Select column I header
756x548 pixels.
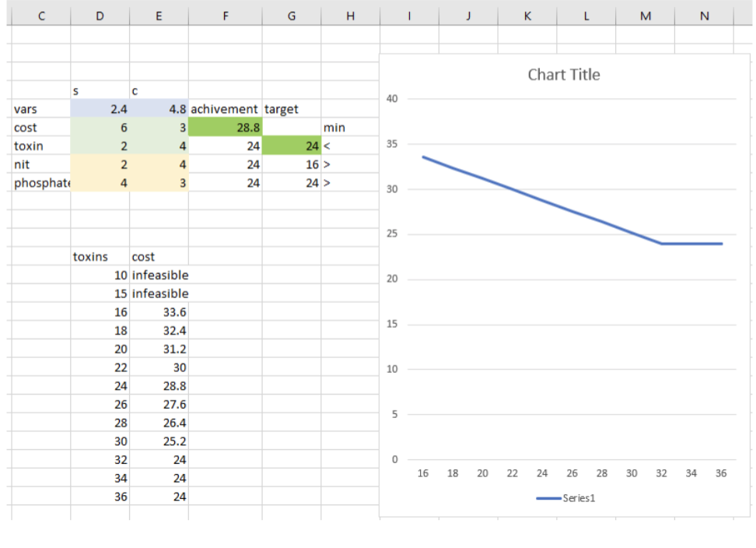[409, 16]
